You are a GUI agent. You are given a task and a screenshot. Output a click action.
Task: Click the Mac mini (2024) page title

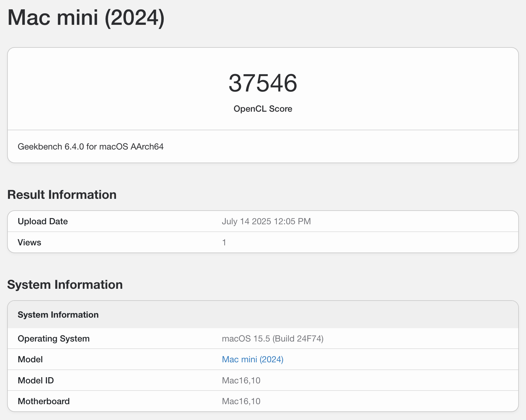pos(86,18)
